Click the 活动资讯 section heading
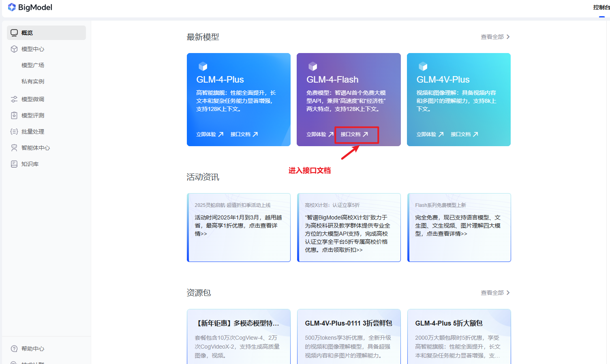This screenshot has width=610, height=364. coord(203,177)
